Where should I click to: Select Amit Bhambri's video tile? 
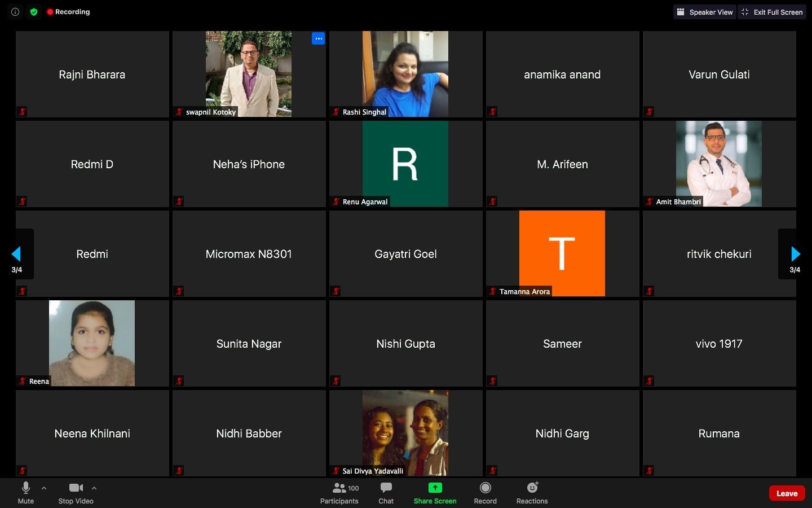pos(719,164)
